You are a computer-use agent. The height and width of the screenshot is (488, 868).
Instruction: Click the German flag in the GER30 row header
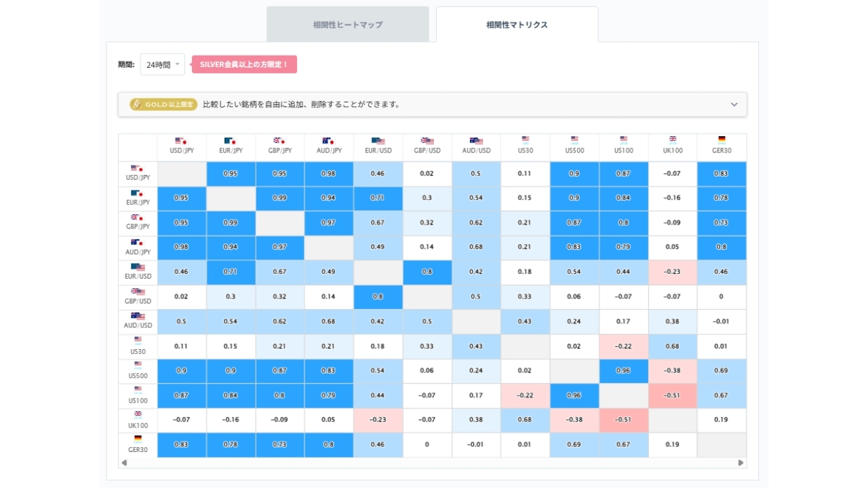tap(138, 439)
